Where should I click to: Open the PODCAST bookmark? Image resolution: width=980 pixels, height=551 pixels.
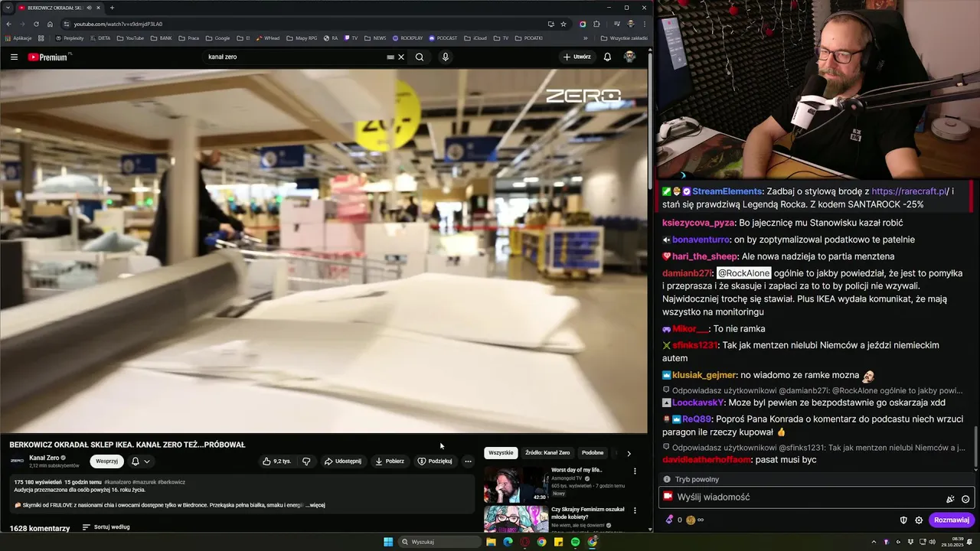(443, 37)
